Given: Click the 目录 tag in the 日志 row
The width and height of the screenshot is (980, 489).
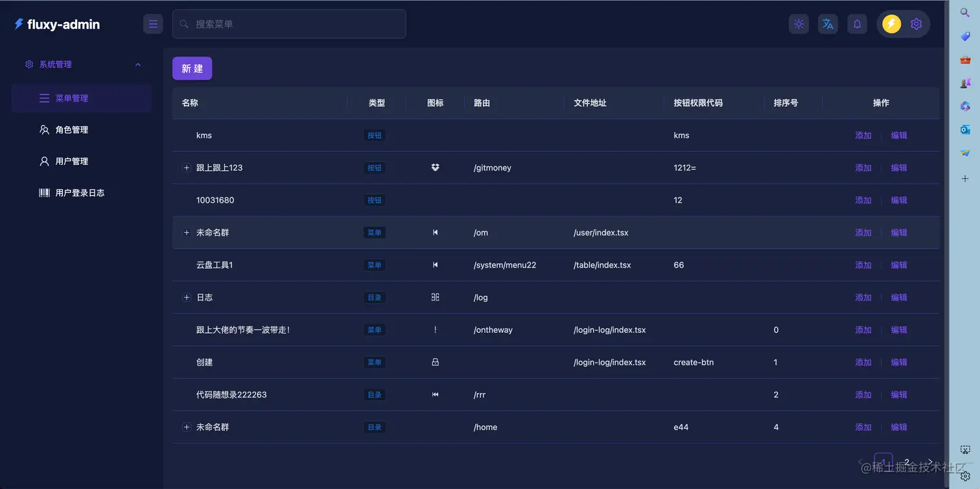Looking at the screenshot, I should (x=375, y=297).
